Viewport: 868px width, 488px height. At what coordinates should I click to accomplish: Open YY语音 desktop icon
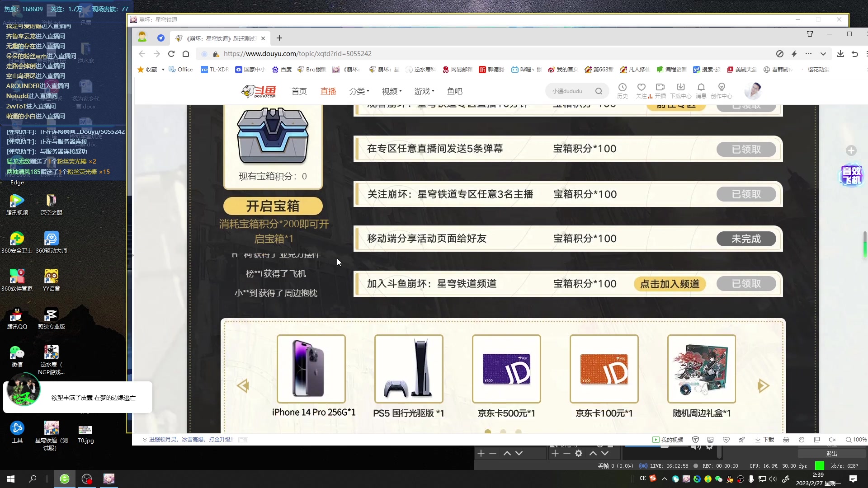click(51, 280)
